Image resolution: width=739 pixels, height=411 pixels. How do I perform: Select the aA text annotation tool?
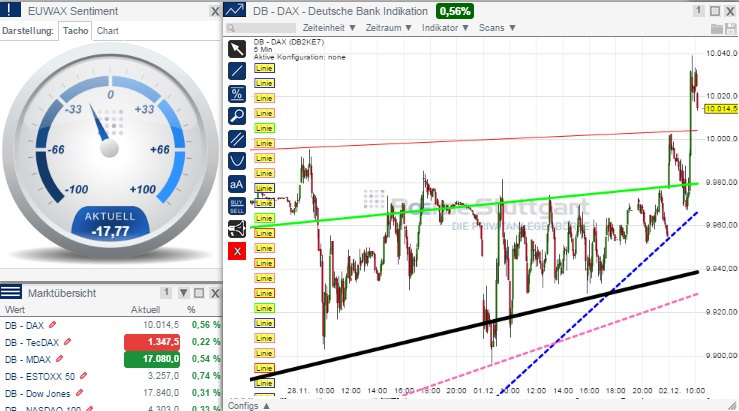point(237,183)
